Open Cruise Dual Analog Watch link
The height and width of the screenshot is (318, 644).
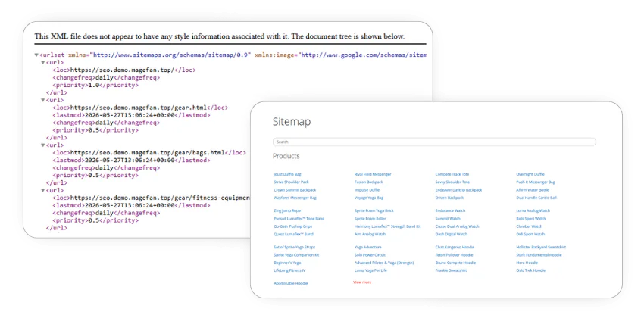click(458, 226)
